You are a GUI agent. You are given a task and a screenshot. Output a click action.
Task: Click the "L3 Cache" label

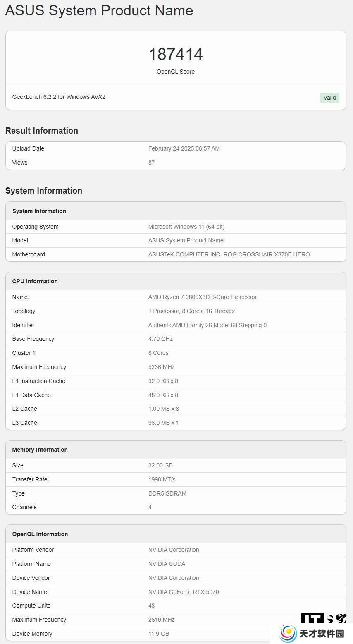[x=25, y=423]
